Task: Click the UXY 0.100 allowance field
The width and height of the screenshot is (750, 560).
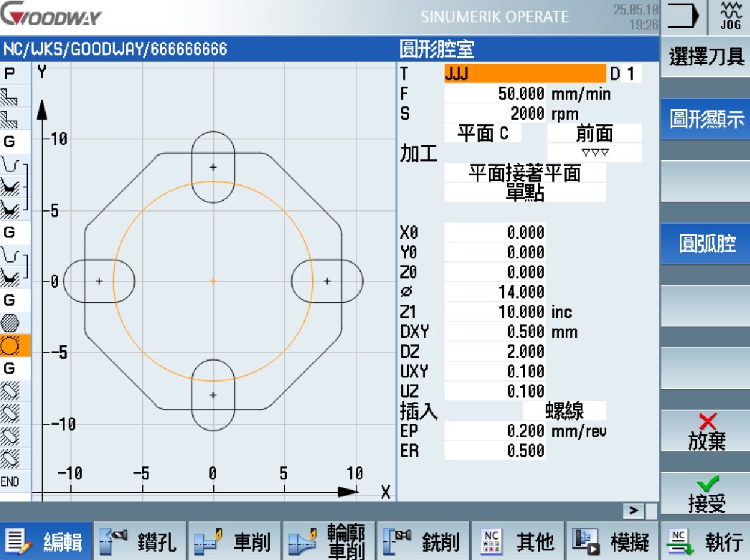Action: click(x=495, y=371)
